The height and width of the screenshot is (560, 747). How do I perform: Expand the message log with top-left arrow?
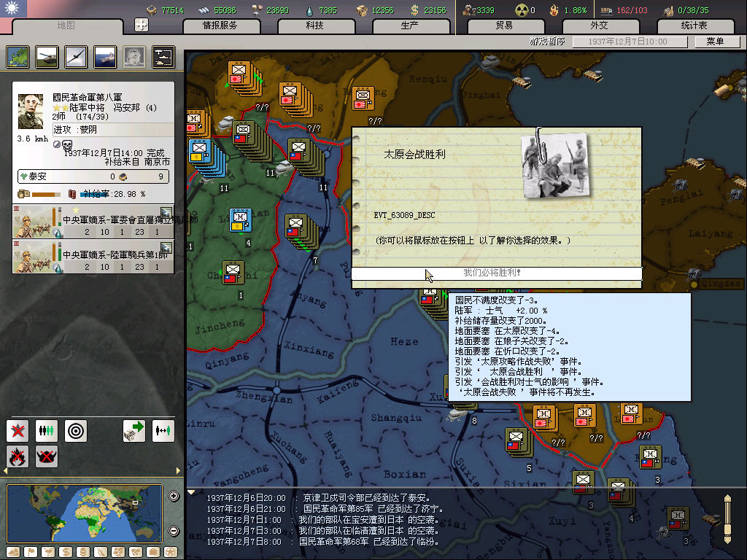coord(192,492)
